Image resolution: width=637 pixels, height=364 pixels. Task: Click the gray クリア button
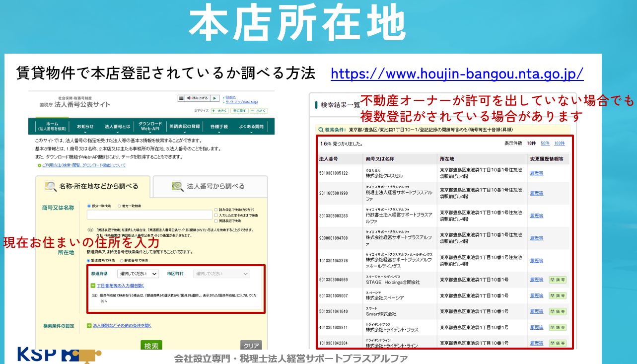click(x=251, y=345)
